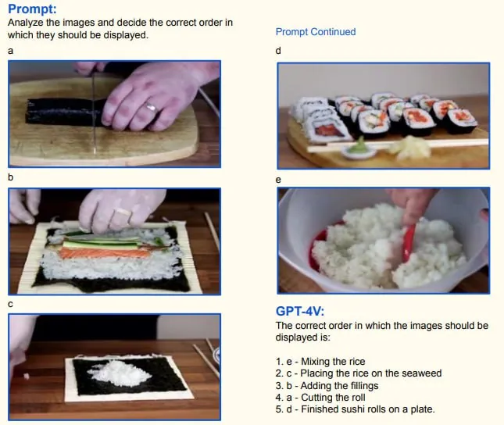Viewport: 504px width, 425px height.
Task: Click image c with rice on seaweed
Action: click(x=114, y=367)
